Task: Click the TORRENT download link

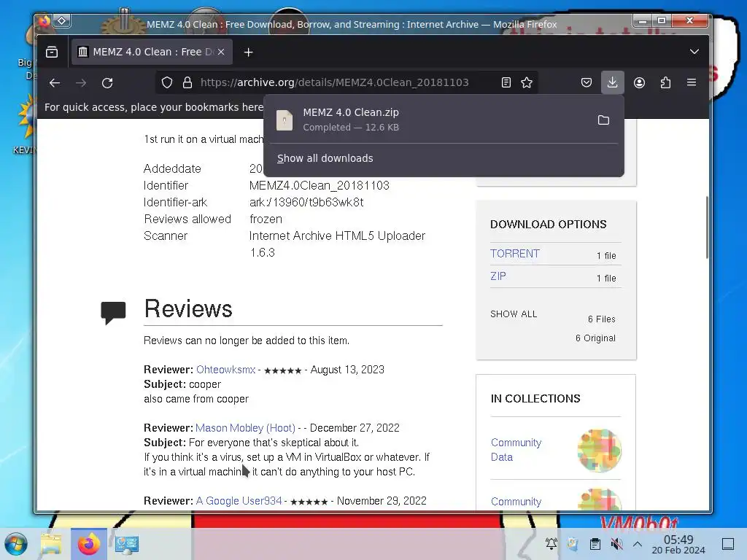Action: 515,253
